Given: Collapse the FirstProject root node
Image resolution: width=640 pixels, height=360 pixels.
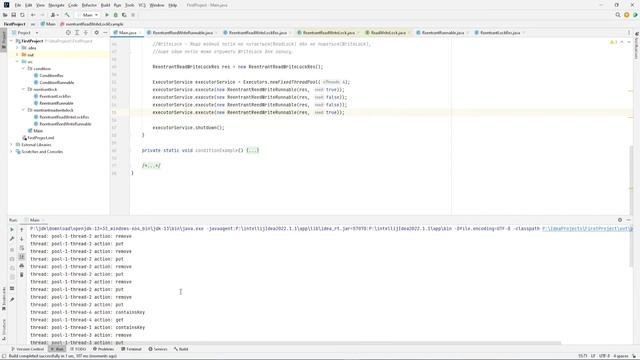Looking at the screenshot, I should click(11, 41).
